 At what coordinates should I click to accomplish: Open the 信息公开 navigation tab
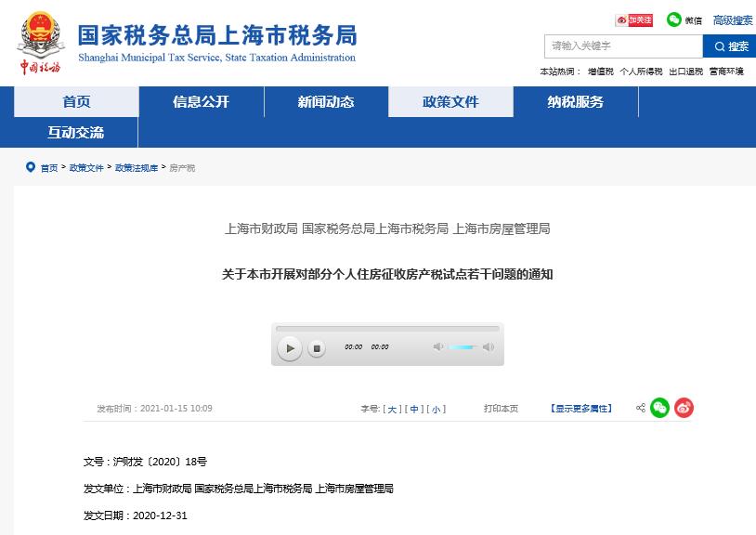point(201,101)
